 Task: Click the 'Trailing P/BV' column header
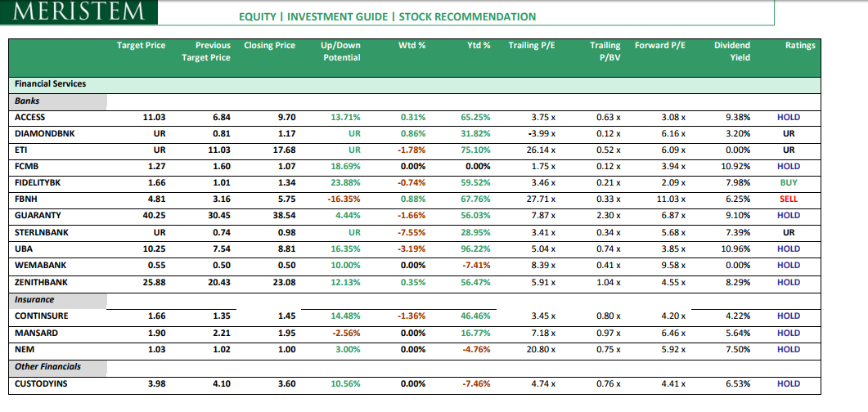coord(605,51)
